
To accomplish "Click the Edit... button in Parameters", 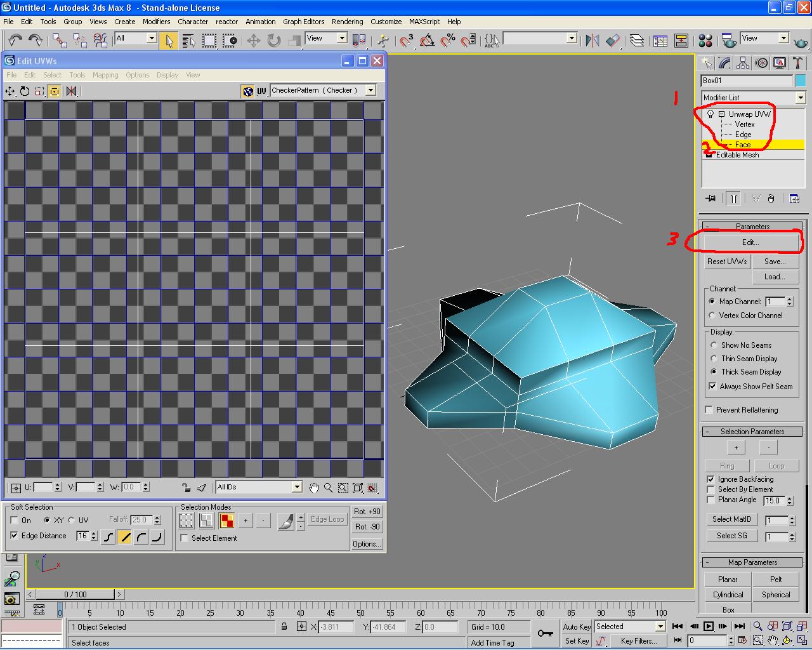I will coord(750,242).
